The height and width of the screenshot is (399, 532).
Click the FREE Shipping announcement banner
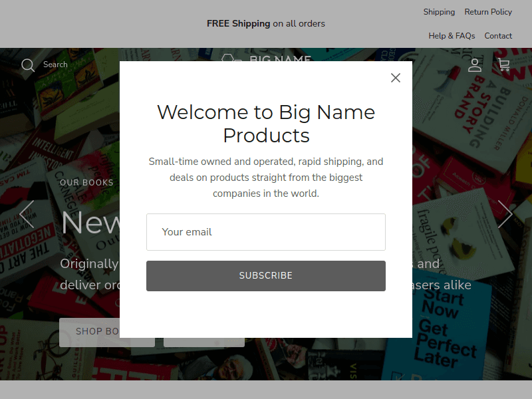pyautogui.click(x=266, y=23)
